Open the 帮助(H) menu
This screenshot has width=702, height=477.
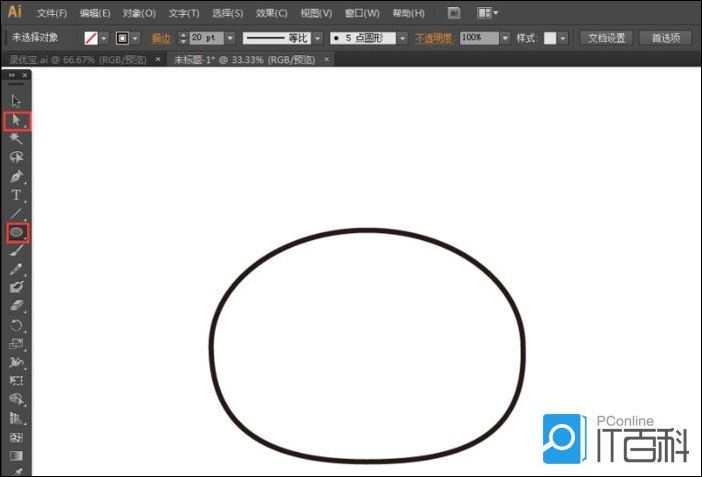(x=408, y=13)
